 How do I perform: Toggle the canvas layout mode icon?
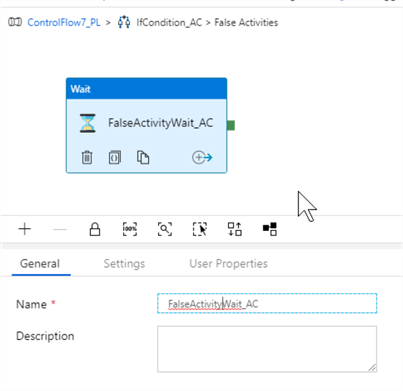tap(270, 229)
